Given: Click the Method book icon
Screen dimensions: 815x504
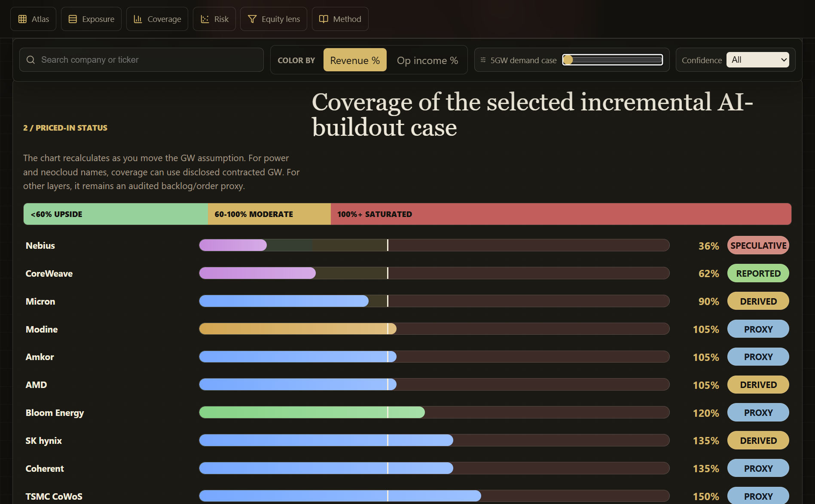Looking at the screenshot, I should point(324,19).
